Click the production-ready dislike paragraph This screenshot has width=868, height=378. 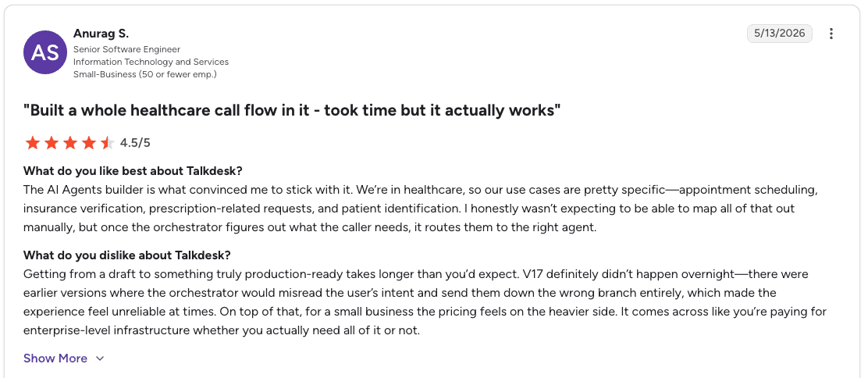[x=425, y=302]
